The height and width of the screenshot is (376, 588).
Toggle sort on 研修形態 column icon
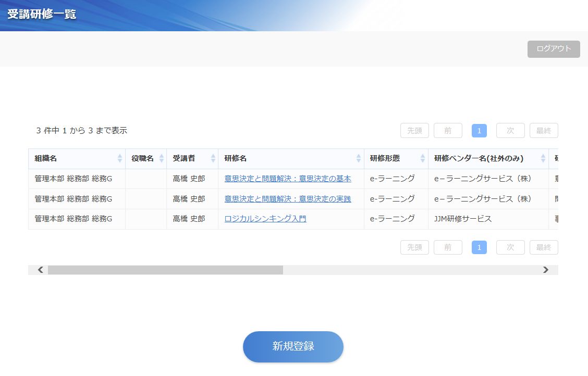coord(422,158)
